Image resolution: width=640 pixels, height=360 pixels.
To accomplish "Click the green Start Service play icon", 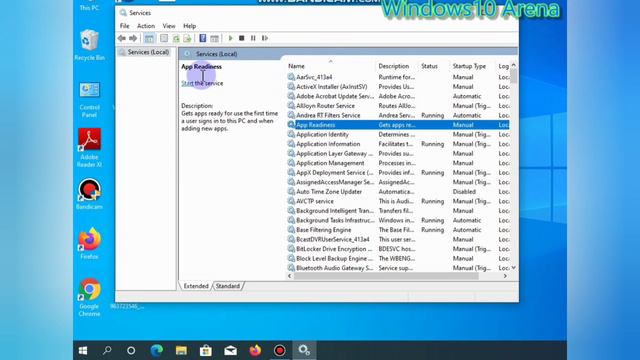I will (230, 38).
